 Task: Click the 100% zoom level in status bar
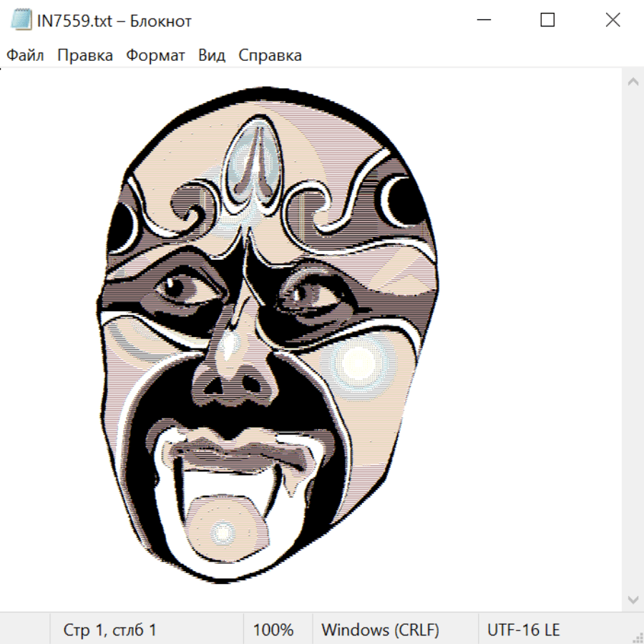(273, 630)
